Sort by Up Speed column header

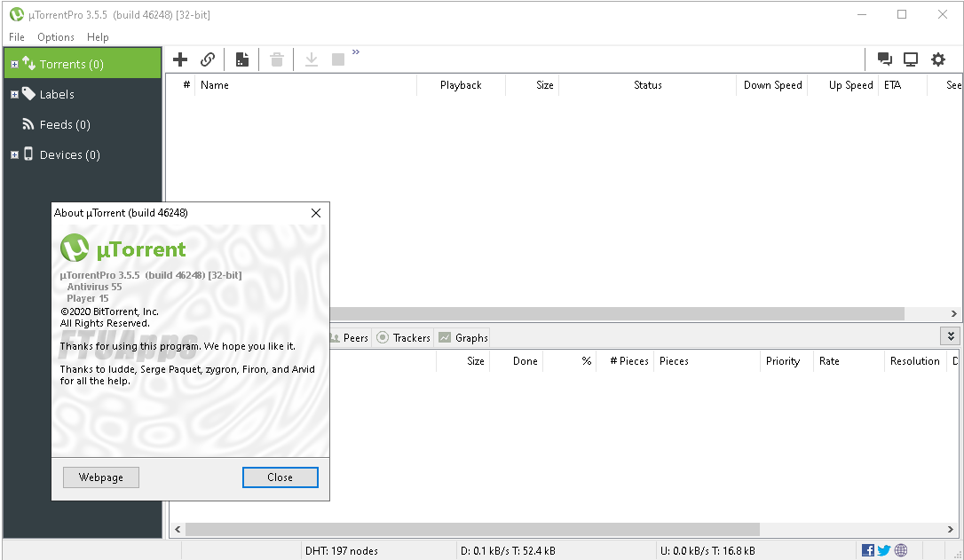click(843, 85)
